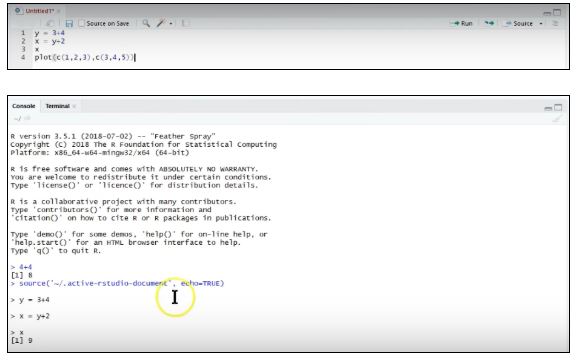Click the Platform: x86_64-w64-mingw32 line

pyautogui.click(x=100, y=152)
